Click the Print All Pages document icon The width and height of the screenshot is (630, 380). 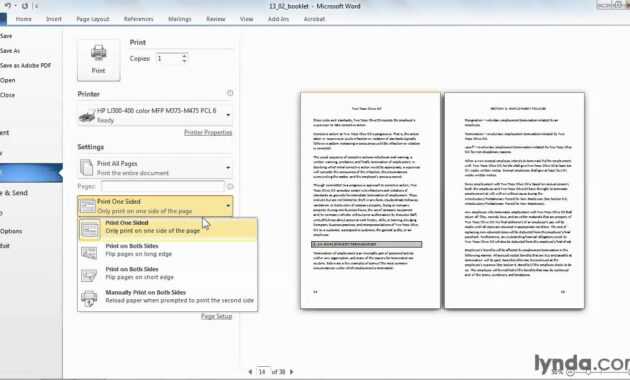[86, 168]
